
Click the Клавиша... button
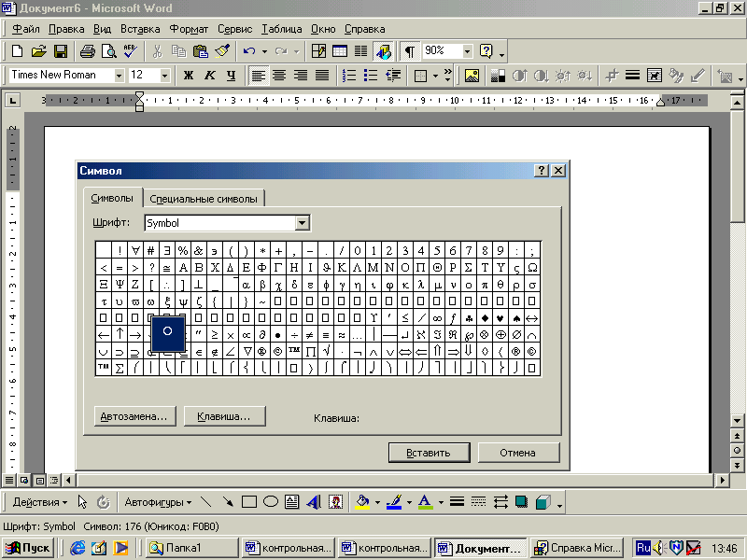click(x=224, y=415)
